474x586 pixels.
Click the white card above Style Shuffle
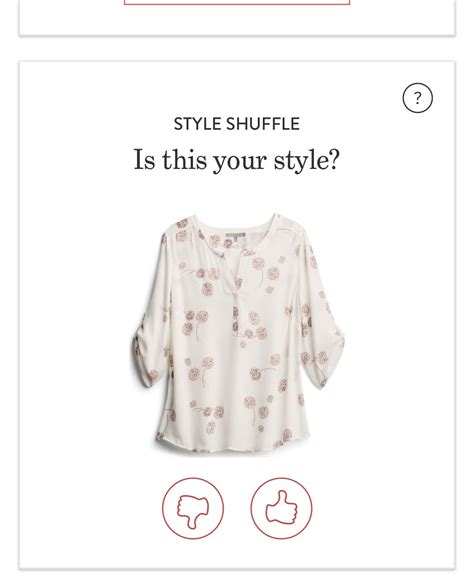[237, 19]
